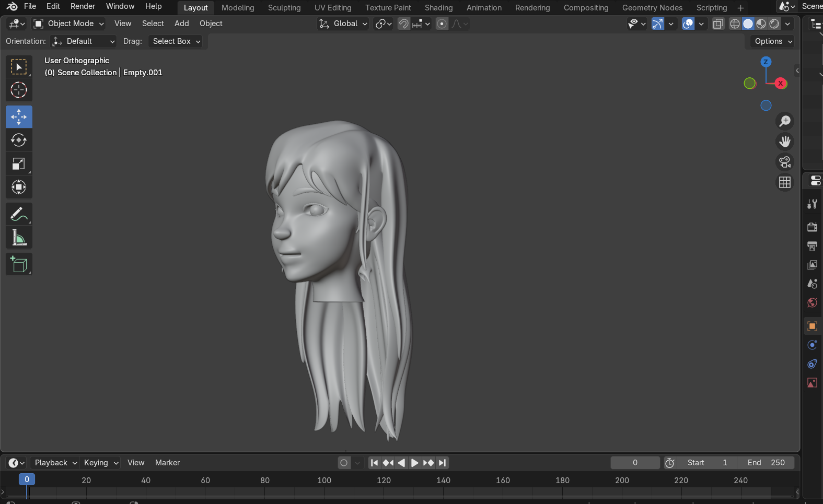This screenshot has height=504, width=823.
Task: Select the Measure ruler tool
Action: point(19,238)
